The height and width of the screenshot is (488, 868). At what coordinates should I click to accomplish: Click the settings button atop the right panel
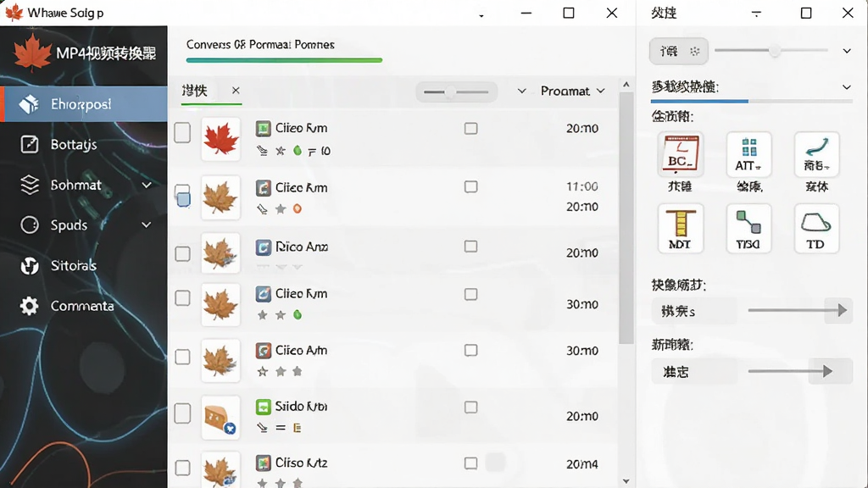tap(679, 52)
